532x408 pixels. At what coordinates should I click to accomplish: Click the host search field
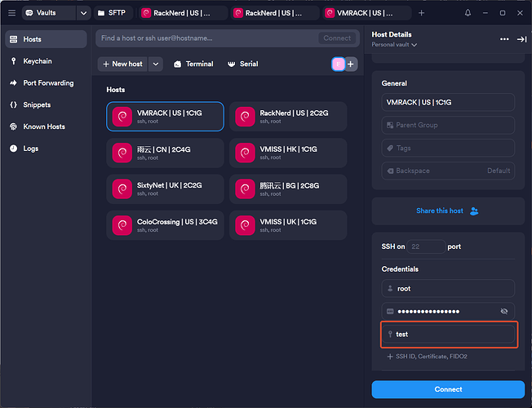[207, 38]
